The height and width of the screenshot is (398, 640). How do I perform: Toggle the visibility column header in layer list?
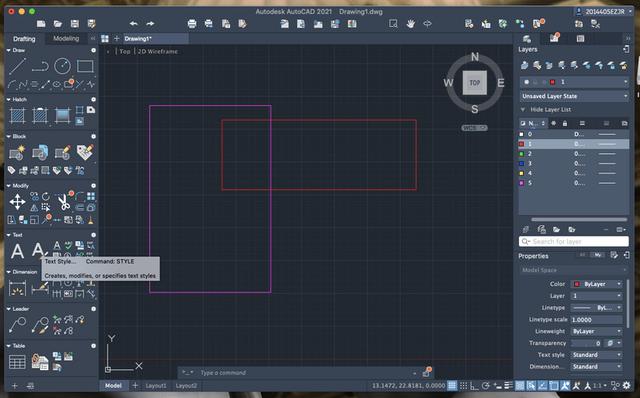click(554, 123)
